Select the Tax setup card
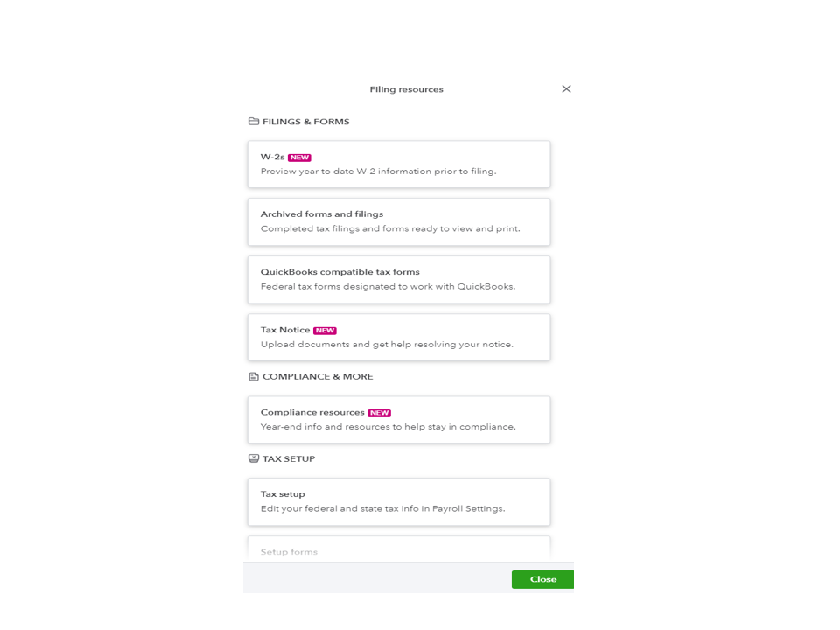 pyautogui.click(x=399, y=501)
